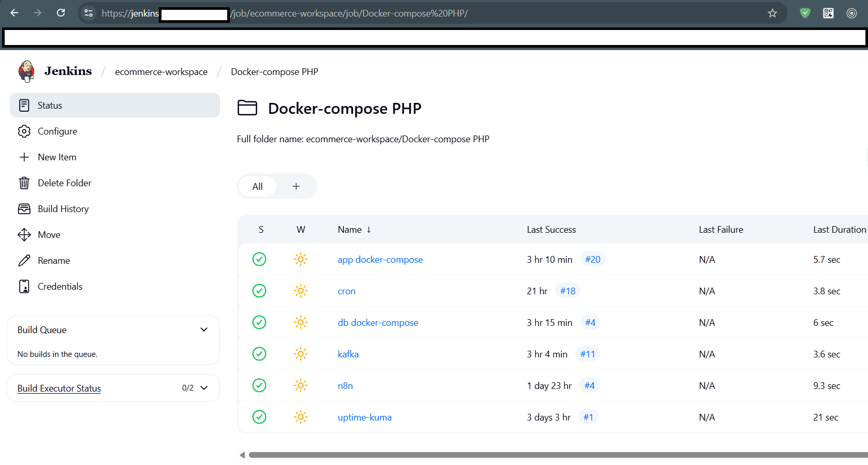868x465 pixels.
Task: Click the Rename pencil icon
Action: (x=24, y=261)
